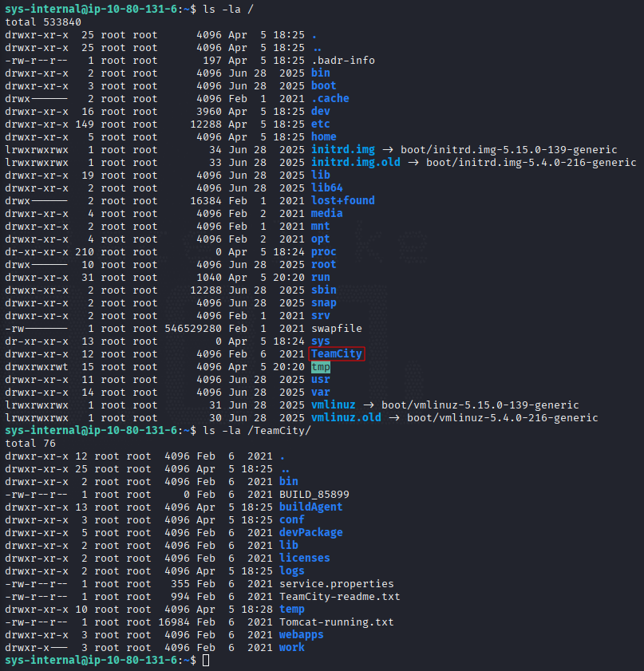Image resolution: width=644 pixels, height=671 pixels.
Task: Select the sbin directory name
Action: point(323,290)
